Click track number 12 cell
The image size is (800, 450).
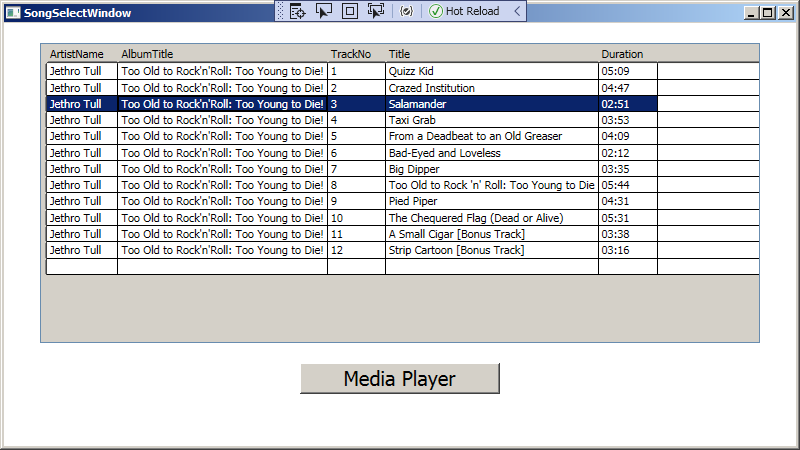pos(356,250)
